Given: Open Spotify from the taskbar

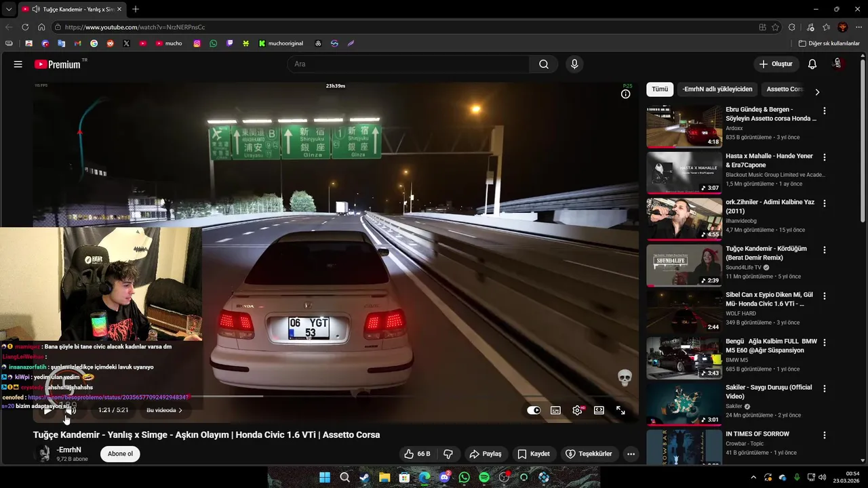Looking at the screenshot, I should 484,478.
